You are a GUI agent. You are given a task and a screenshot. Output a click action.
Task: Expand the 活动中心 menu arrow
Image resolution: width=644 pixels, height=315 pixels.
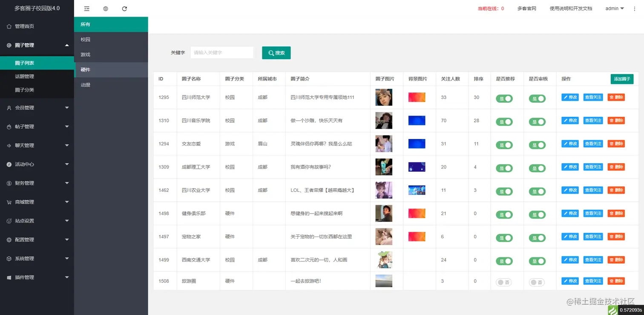67,165
